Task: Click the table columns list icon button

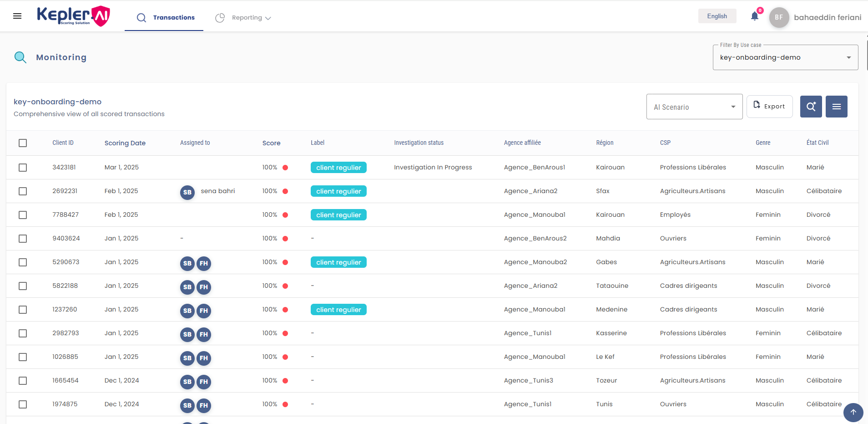Action: (836, 106)
